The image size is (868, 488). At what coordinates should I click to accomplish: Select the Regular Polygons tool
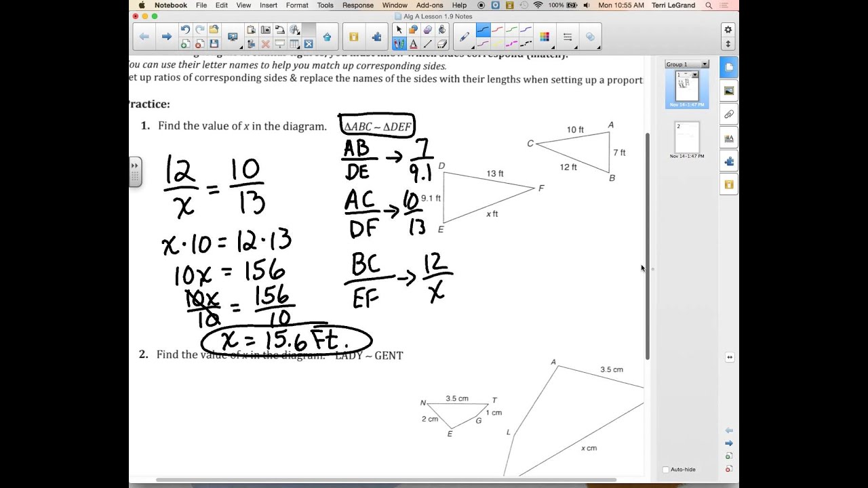coord(427,30)
